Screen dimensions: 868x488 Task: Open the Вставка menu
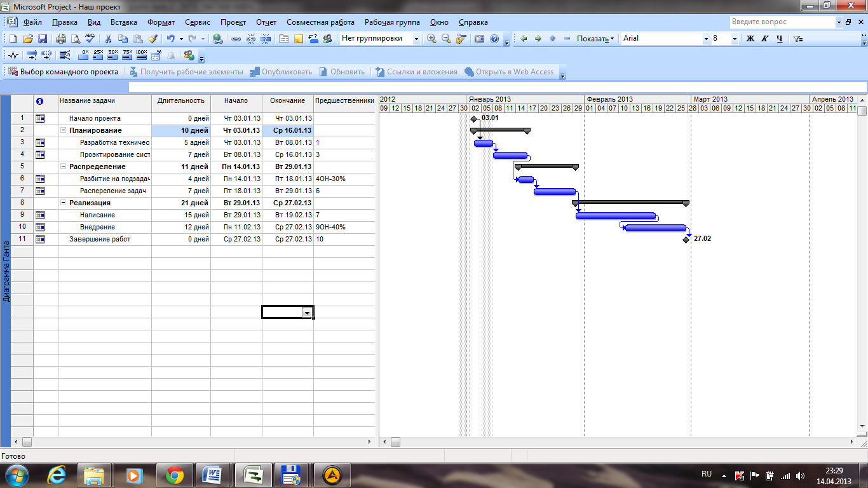tap(123, 22)
